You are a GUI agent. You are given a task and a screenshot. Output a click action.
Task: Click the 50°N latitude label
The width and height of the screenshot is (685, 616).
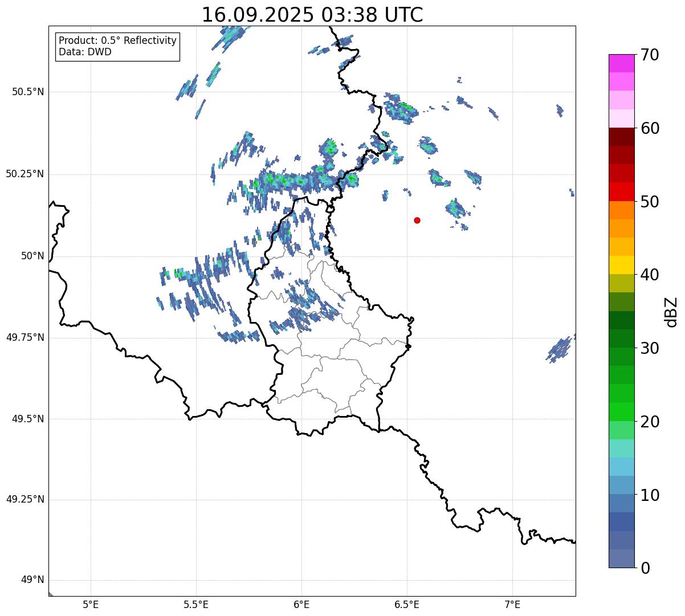pos(32,256)
